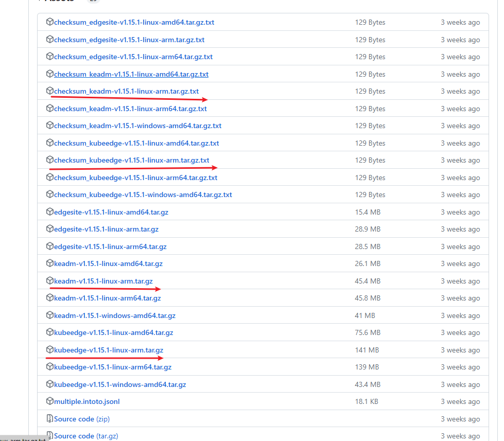Click the package icon beside edgesite-v1.15.1-linux-arm.tar.gz
This screenshot has height=441, width=504.
coord(49,229)
